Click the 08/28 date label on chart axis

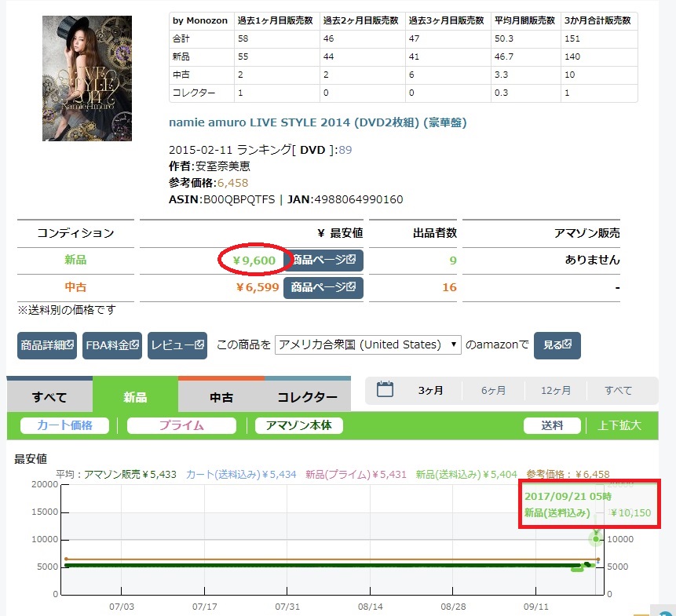[453, 607]
